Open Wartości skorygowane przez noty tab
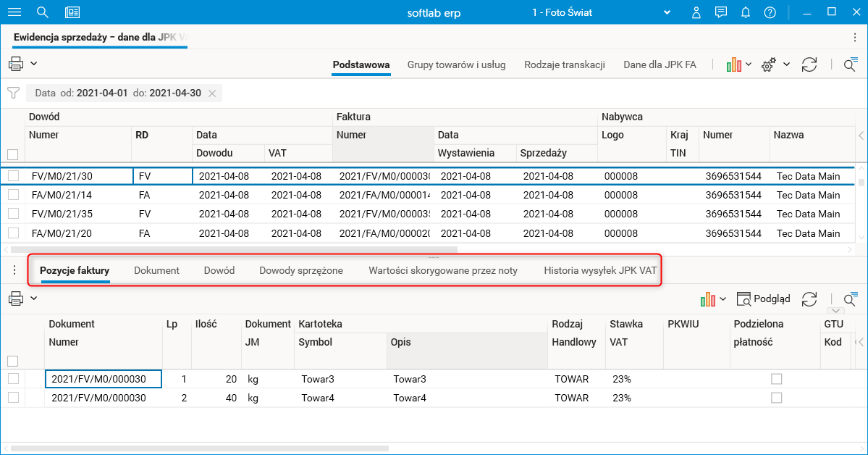This screenshot has width=868, height=455. pyautogui.click(x=443, y=270)
